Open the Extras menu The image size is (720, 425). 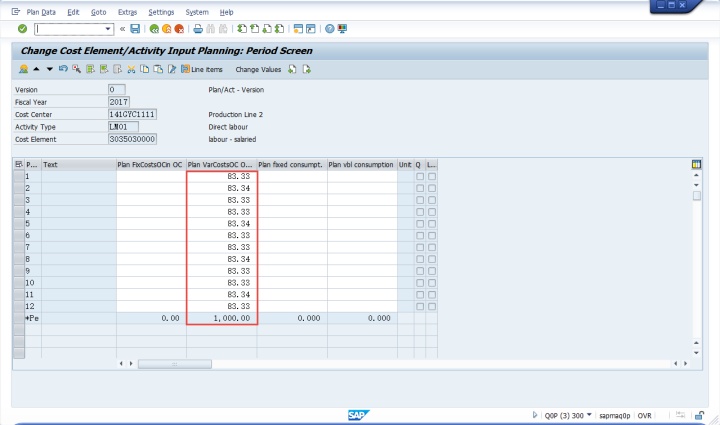point(127,12)
